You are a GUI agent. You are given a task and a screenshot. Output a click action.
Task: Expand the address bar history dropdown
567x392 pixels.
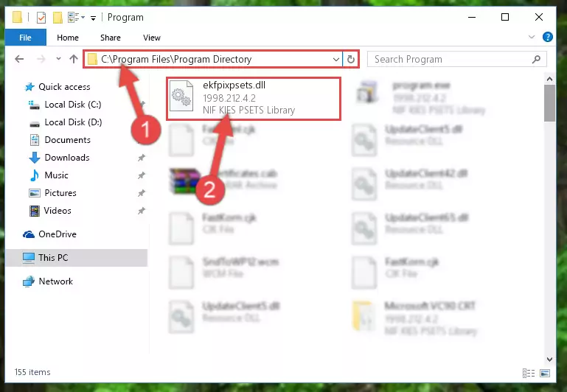[x=336, y=59]
